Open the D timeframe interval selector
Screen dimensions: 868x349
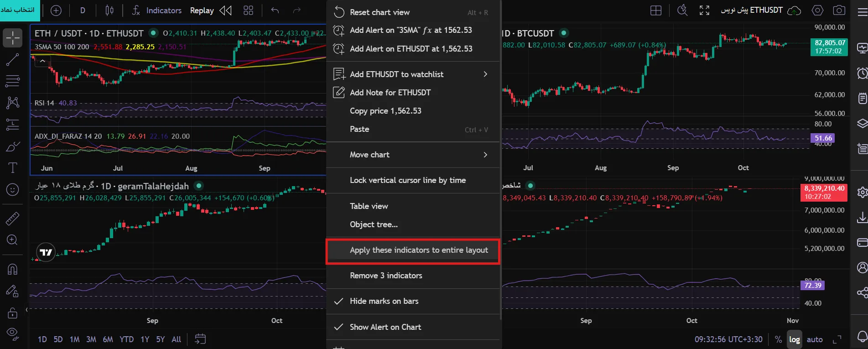(83, 10)
